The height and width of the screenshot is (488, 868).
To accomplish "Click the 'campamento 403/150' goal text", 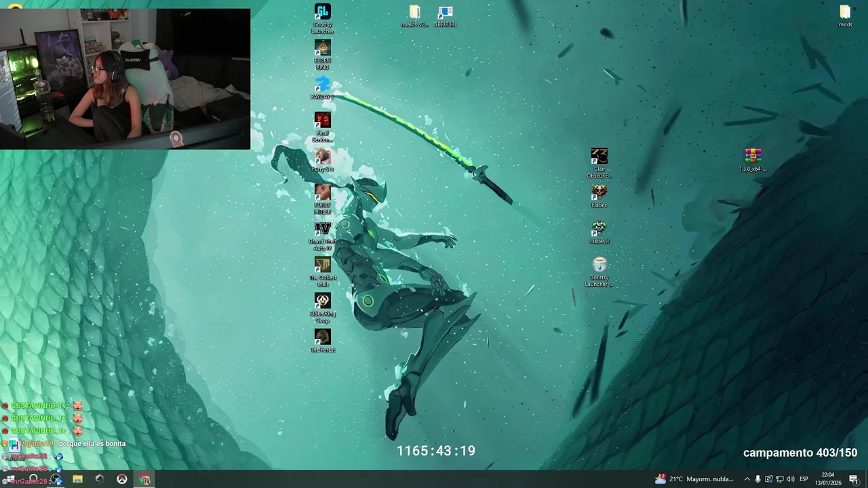I will [800, 453].
